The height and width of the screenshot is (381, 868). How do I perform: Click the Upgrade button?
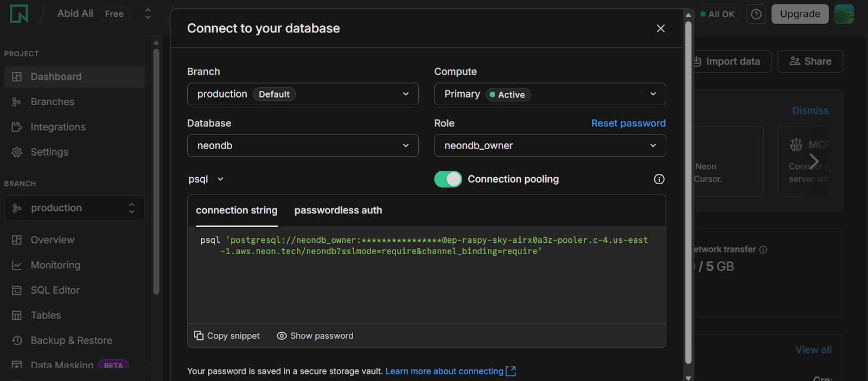[x=800, y=14]
